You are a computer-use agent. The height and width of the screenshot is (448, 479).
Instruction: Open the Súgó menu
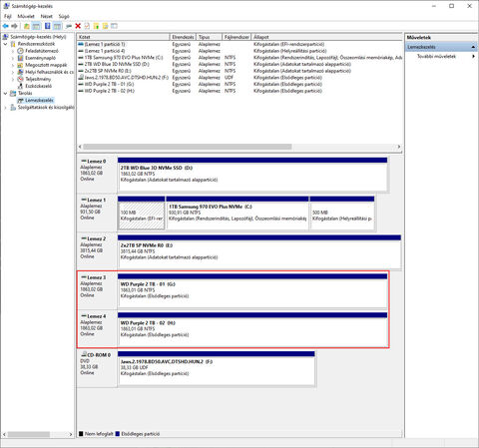tap(64, 16)
